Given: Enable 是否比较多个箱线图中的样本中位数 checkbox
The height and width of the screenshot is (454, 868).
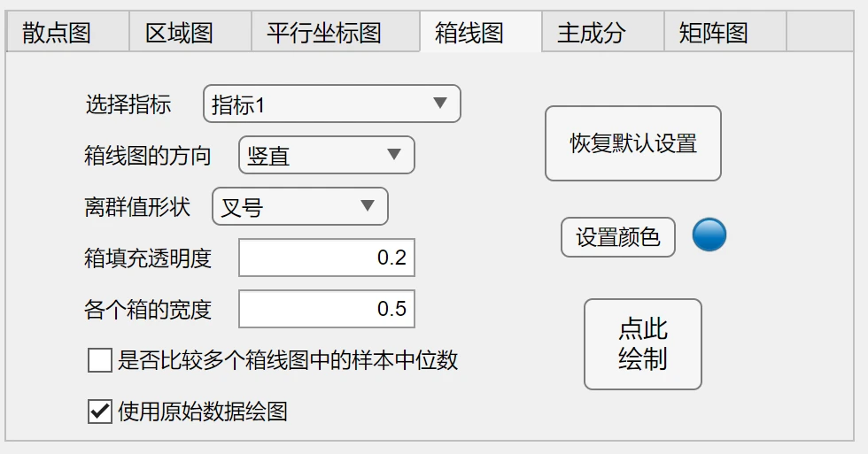Looking at the screenshot, I should 100,360.
